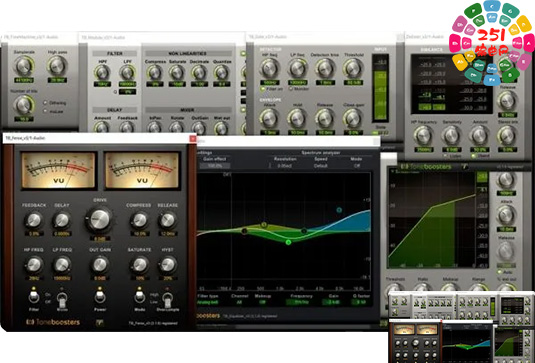Click the Decimate knob in Module window
Screen dimensions: 535x363
coord(199,73)
